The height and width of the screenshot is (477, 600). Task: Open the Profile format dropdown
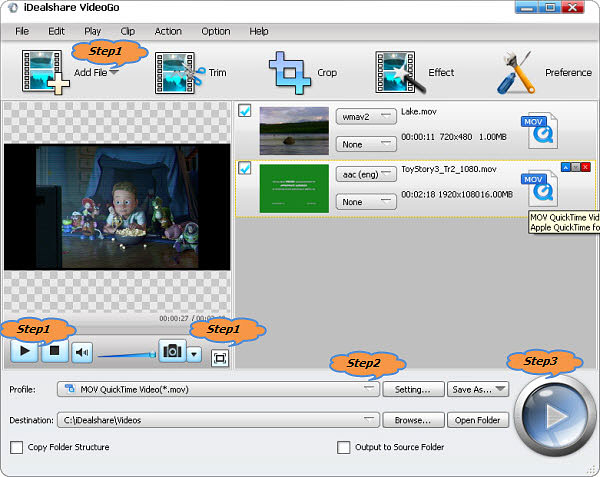218,389
